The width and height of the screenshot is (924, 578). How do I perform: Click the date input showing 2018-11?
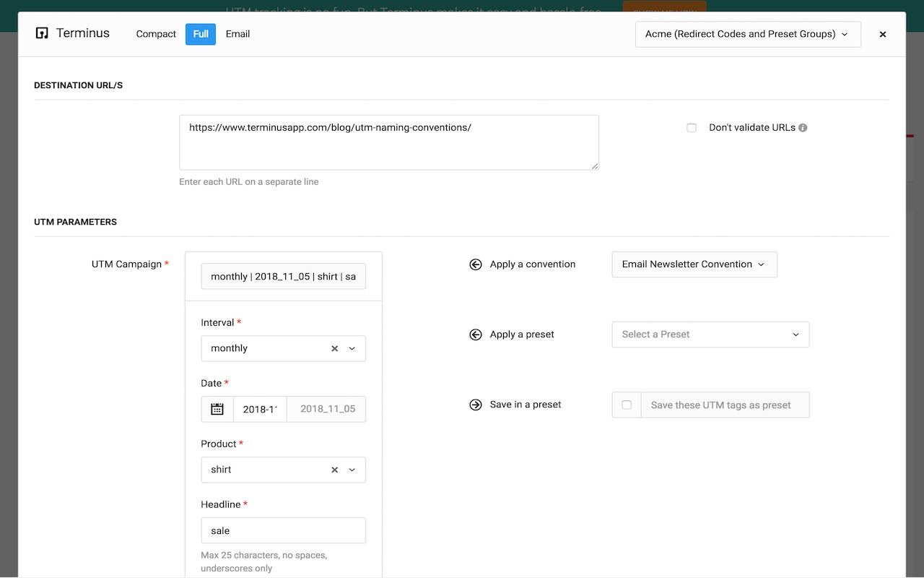[260, 409]
